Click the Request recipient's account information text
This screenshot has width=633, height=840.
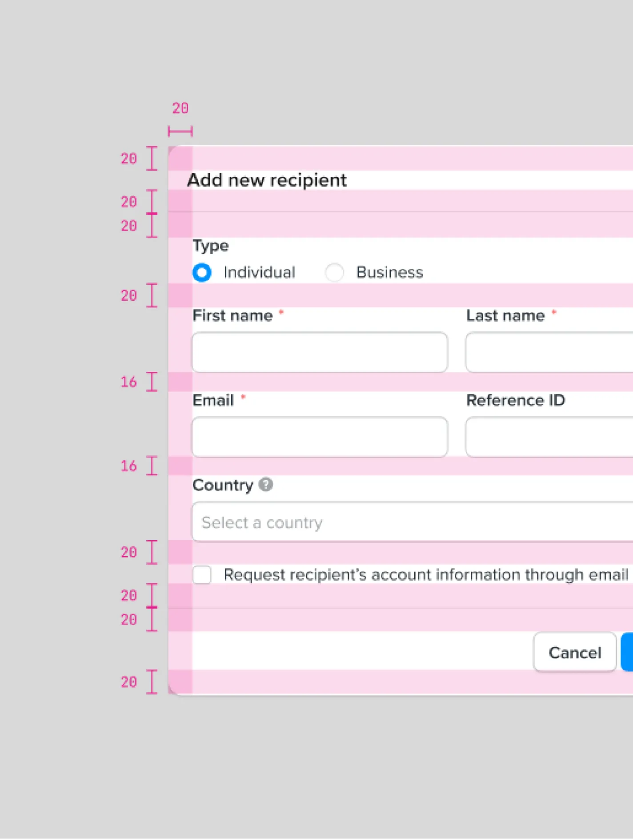[x=425, y=575]
